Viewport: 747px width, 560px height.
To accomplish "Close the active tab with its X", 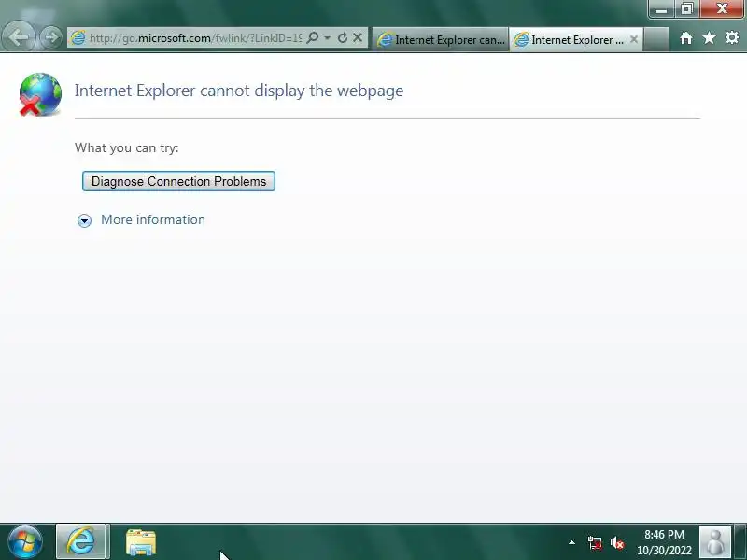I will [634, 39].
